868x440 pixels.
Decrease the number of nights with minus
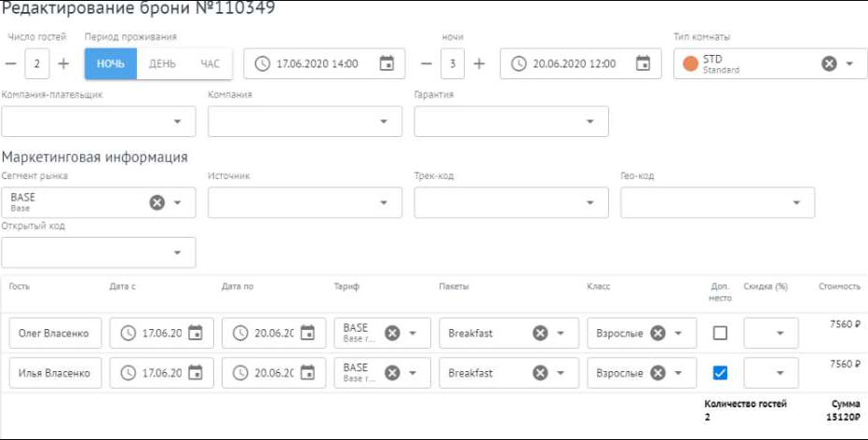pos(426,63)
